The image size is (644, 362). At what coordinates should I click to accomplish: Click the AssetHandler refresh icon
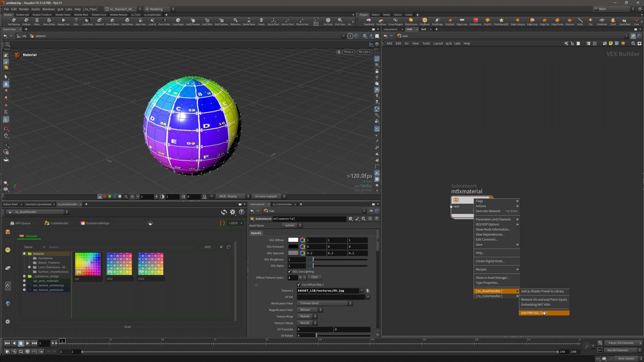point(224,212)
